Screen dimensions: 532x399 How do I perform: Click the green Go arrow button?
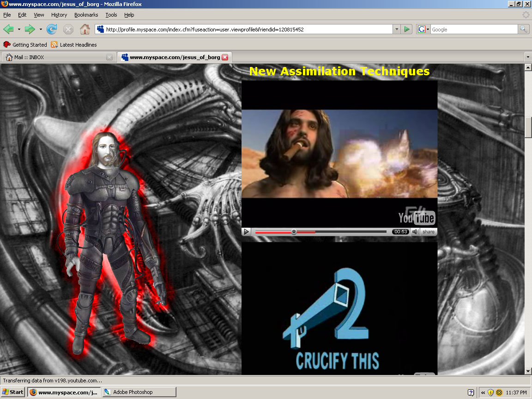click(406, 29)
